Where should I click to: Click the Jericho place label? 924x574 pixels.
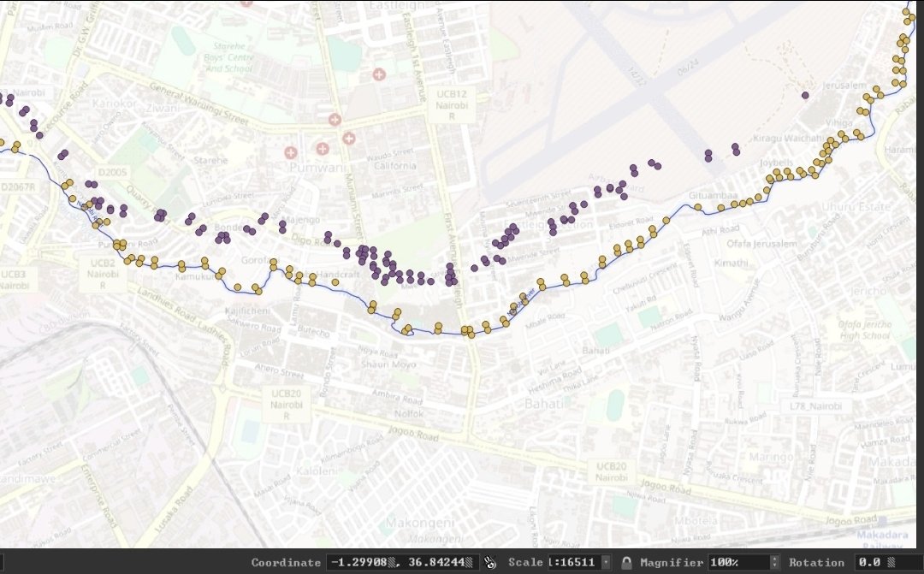(868, 291)
